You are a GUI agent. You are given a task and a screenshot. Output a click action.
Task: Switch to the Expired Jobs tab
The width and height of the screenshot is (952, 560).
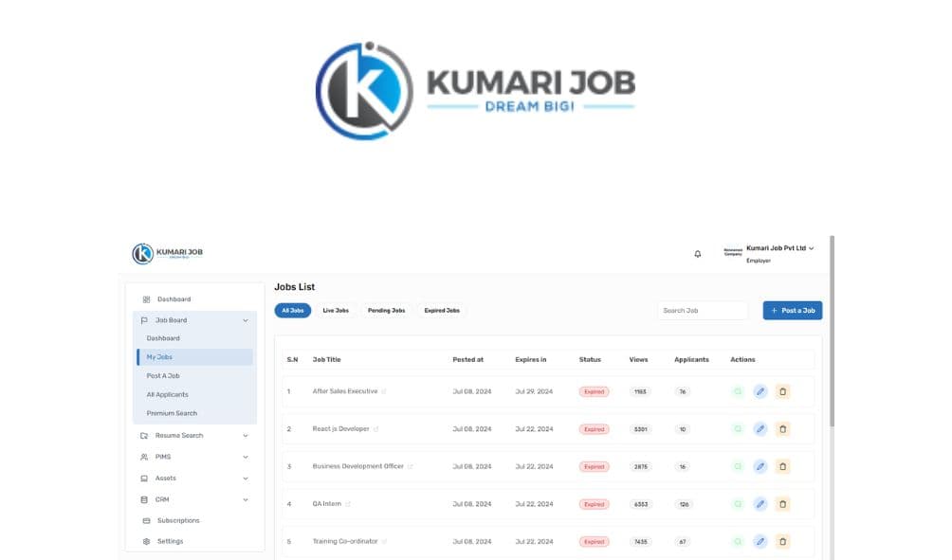coord(442,311)
